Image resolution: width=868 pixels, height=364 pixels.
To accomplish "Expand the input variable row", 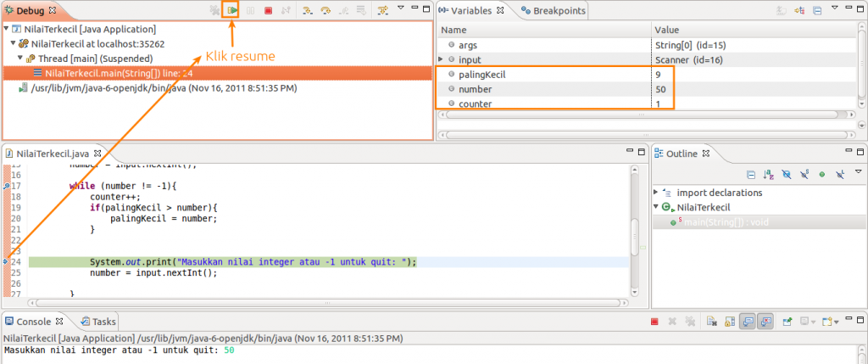I will point(441,59).
